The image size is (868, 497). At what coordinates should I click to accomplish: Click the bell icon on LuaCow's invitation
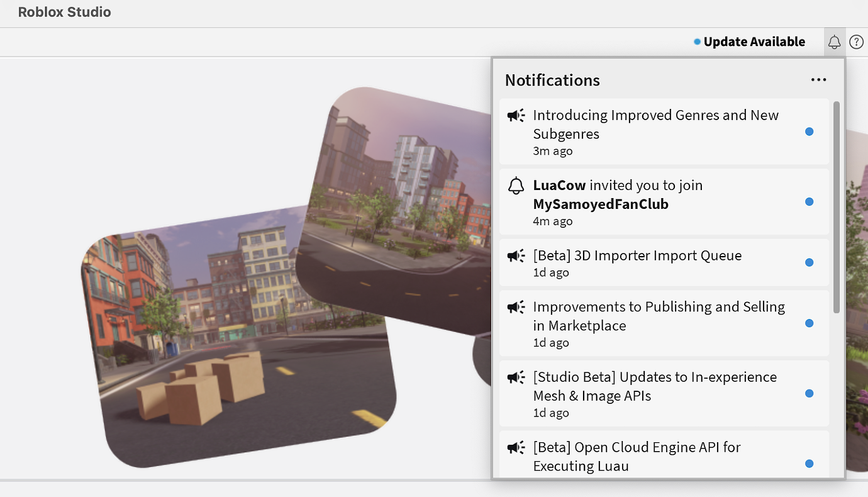pyautogui.click(x=516, y=186)
